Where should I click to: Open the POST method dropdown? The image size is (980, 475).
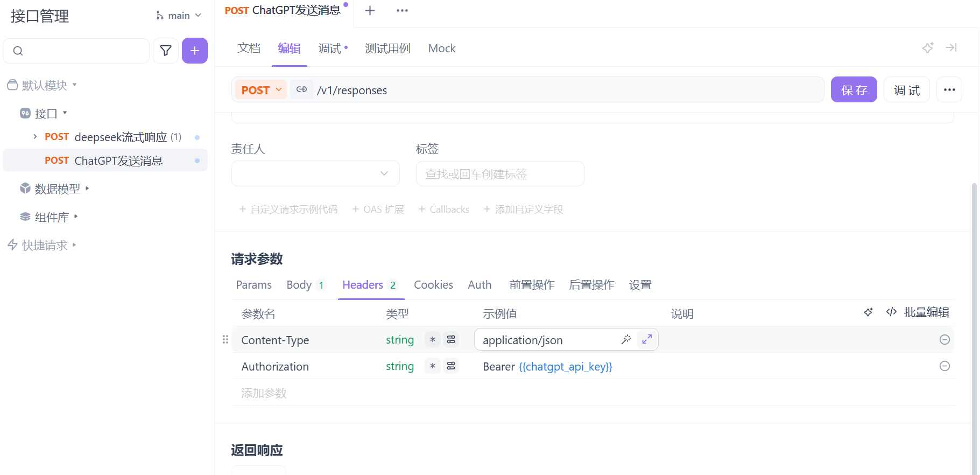coord(262,90)
